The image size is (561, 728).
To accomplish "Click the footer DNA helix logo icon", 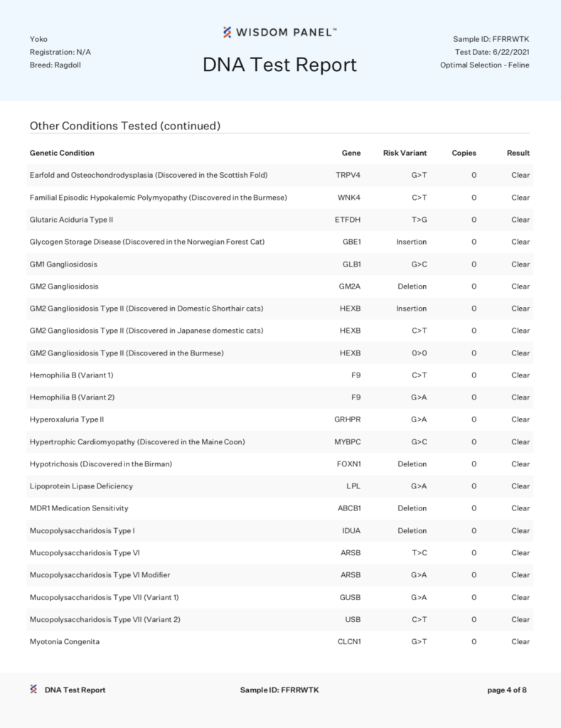I will [33, 690].
